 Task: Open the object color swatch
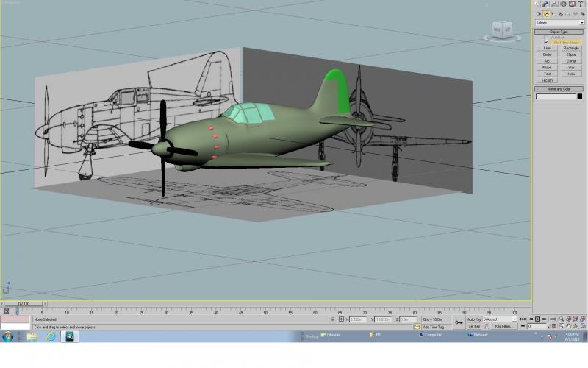click(x=579, y=97)
